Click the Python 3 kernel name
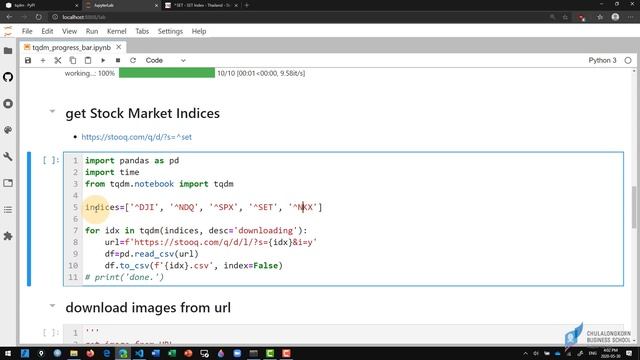Screen dimensions: 640x360 [x=602, y=60]
